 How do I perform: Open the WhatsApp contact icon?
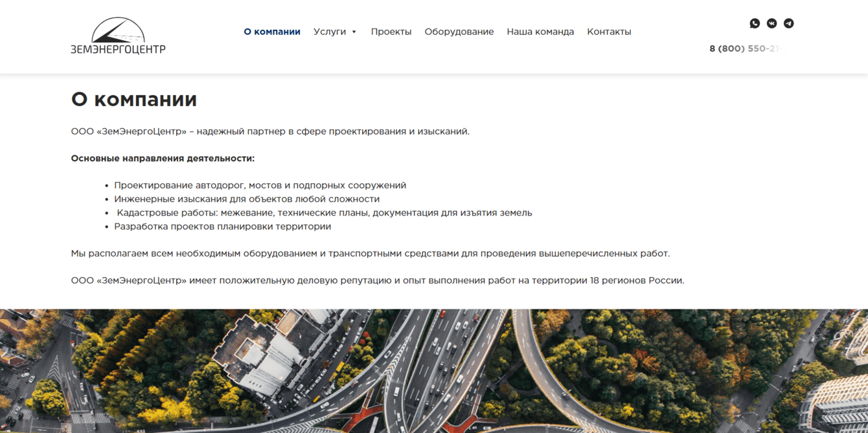[x=755, y=23]
